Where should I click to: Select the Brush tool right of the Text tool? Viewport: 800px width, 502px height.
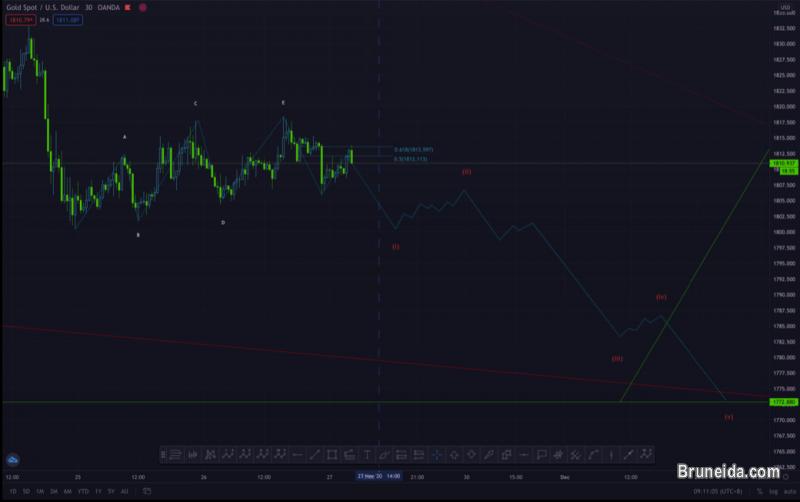point(384,455)
